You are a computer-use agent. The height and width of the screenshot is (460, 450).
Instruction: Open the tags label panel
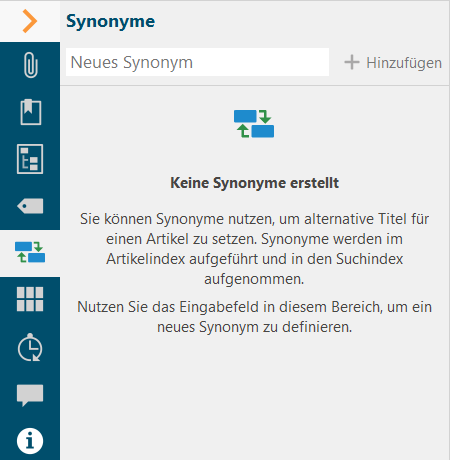coord(30,206)
